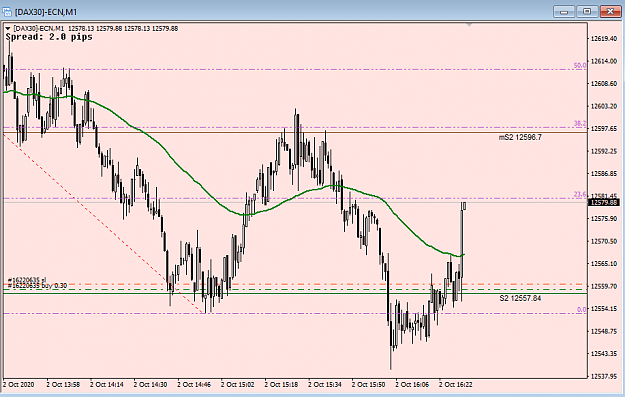Screen dimensions: 625x397
Task: Click the 38.2 Fibonacci level label
Action: (x=580, y=124)
